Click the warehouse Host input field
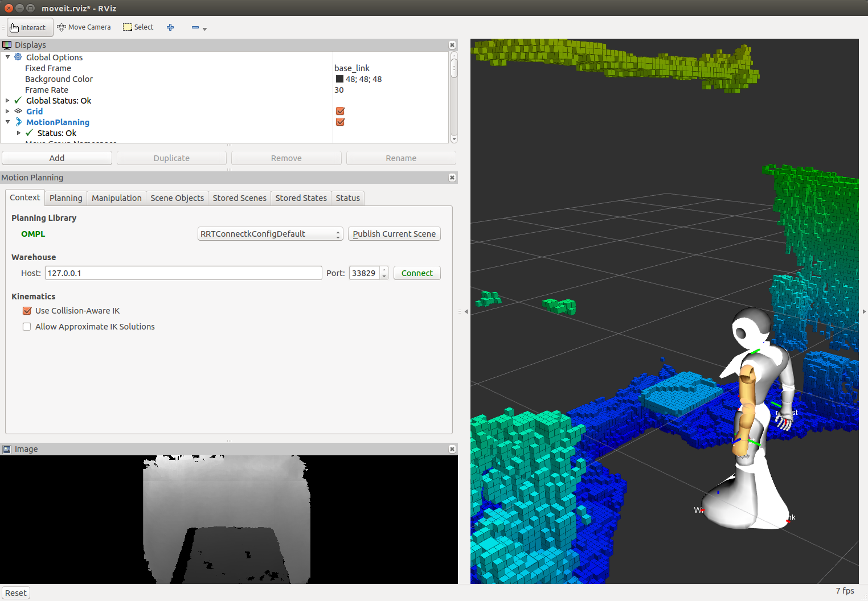 (x=183, y=273)
